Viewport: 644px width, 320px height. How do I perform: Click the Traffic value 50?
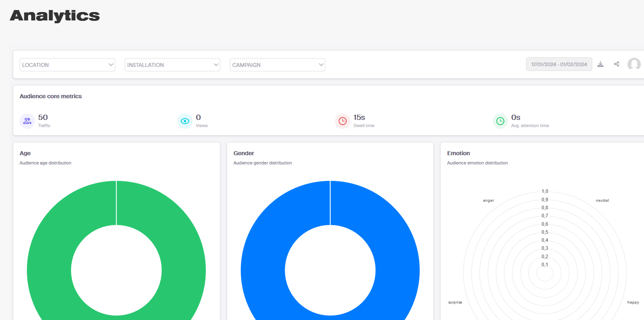pyautogui.click(x=43, y=117)
